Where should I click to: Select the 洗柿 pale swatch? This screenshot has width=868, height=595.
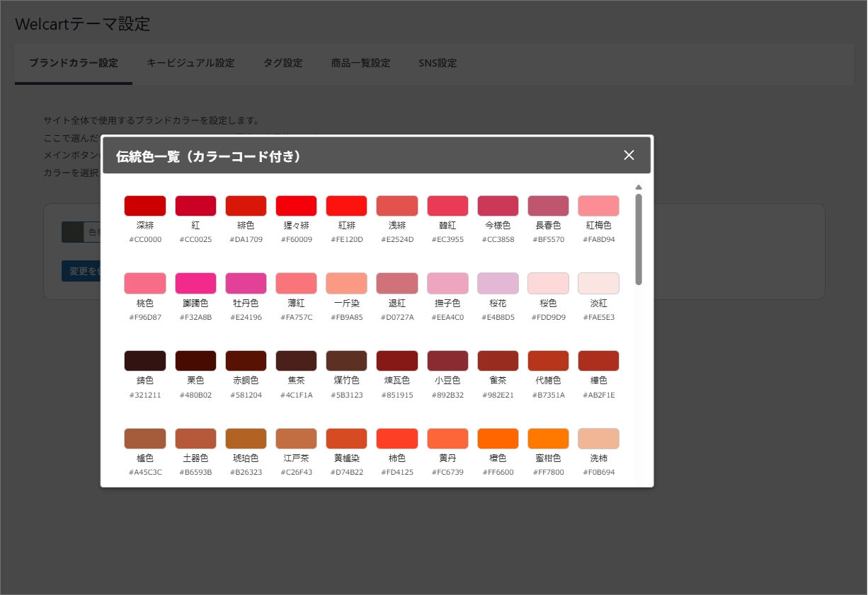pyautogui.click(x=598, y=438)
